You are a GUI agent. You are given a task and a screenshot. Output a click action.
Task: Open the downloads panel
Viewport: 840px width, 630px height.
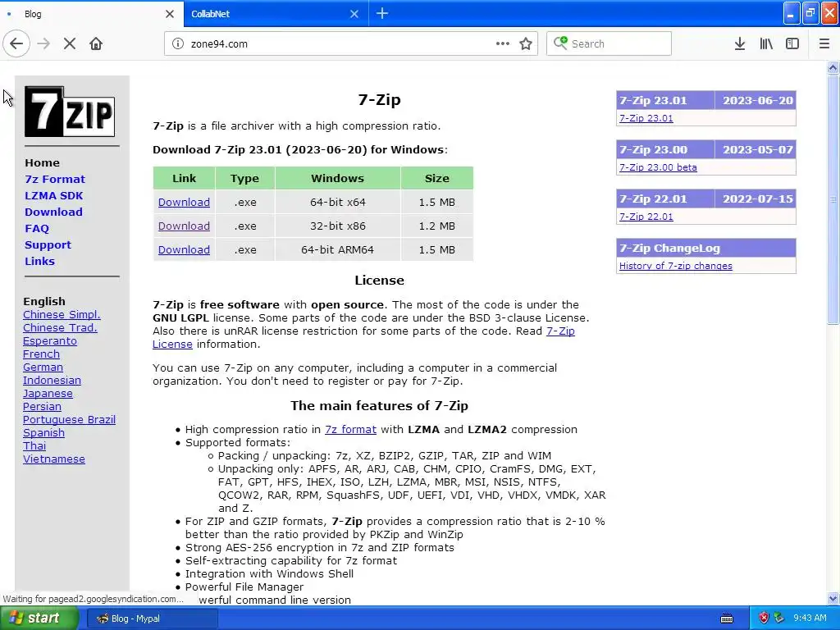click(x=740, y=43)
